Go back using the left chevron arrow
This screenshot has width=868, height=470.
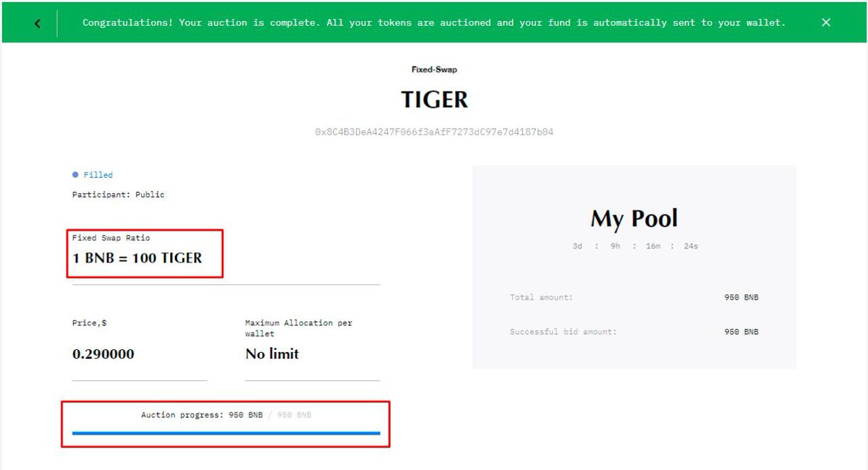click(38, 23)
